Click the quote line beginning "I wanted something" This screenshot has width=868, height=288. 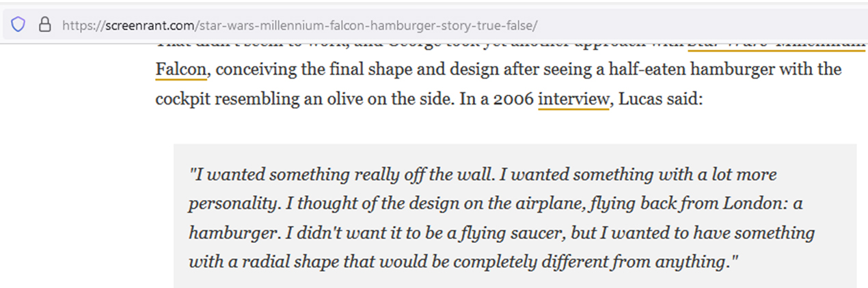coord(483,175)
